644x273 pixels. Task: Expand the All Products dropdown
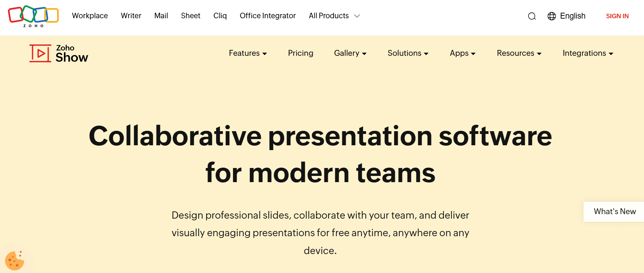334,16
